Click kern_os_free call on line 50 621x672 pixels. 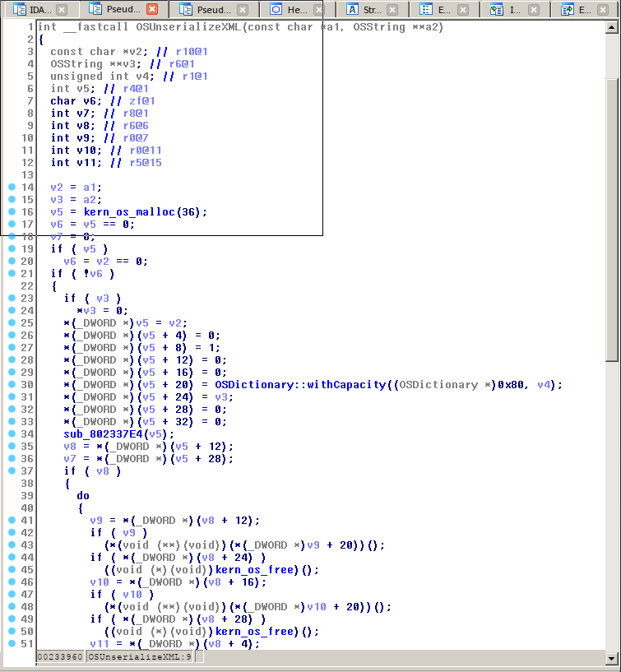(x=257, y=632)
